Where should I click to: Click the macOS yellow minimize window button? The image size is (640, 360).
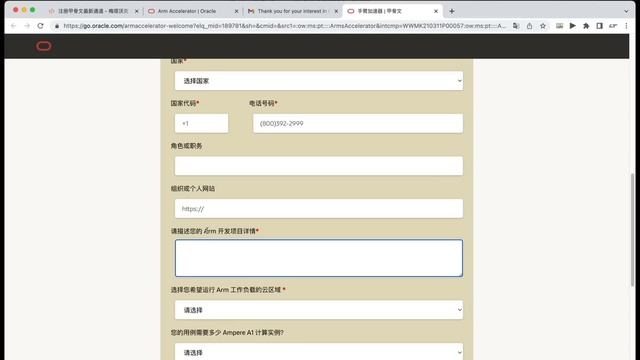pos(24,10)
